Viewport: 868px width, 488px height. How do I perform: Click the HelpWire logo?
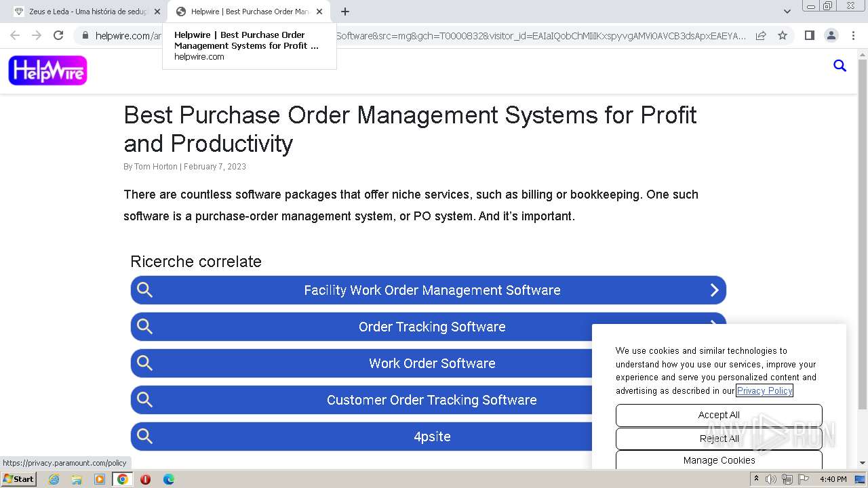point(47,70)
